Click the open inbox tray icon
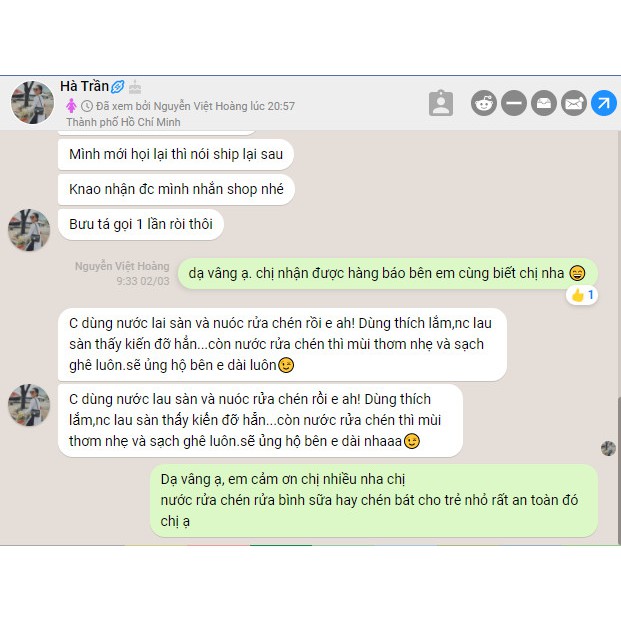Image resolution: width=621 pixels, height=621 pixels. pos(544,103)
